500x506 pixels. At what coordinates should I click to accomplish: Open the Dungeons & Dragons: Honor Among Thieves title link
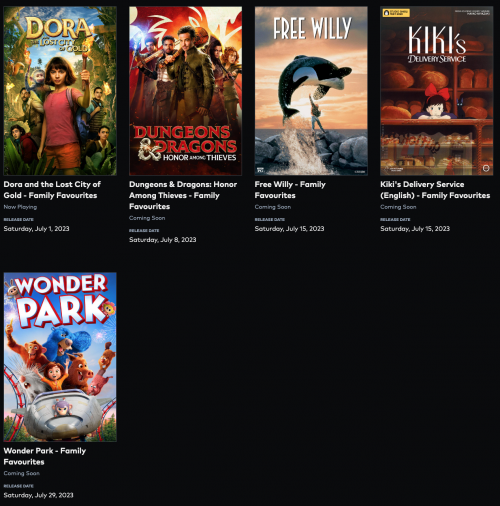[x=183, y=195]
